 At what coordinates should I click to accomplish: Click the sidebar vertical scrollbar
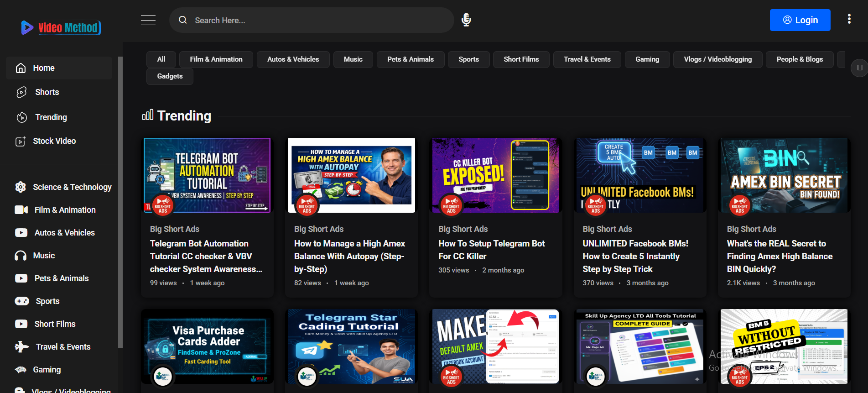pyautogui.click(x=120, y=202)
